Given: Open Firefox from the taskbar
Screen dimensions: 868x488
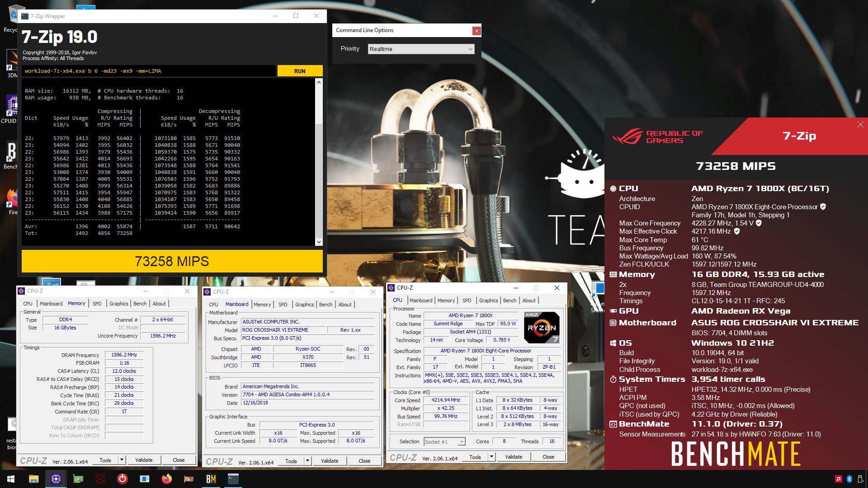Looking at the screenshot, I should point(167,479).
